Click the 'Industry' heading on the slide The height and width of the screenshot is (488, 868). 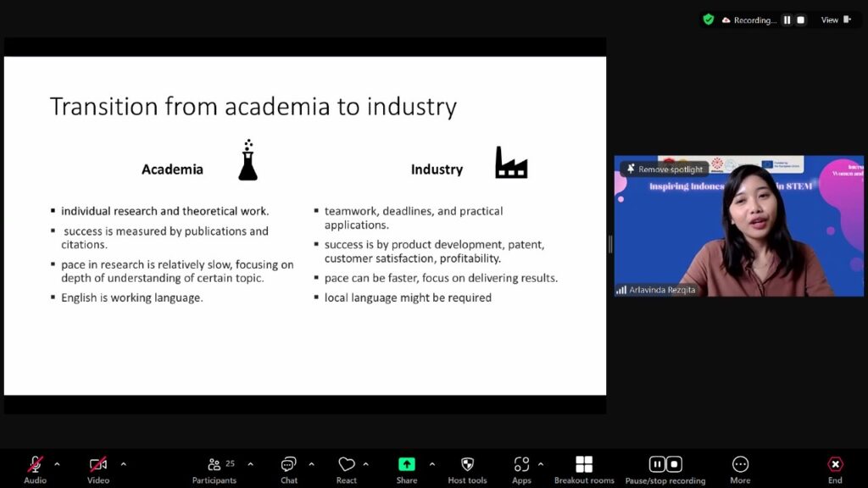click(437, 169)
